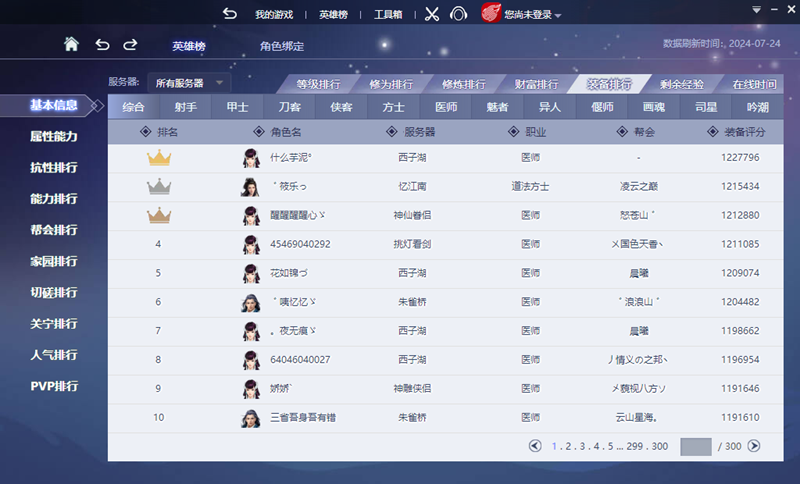The height and width of the screenshot is (484, 800).
Task: Click the bronze crown rank icon
Action: 159,215
